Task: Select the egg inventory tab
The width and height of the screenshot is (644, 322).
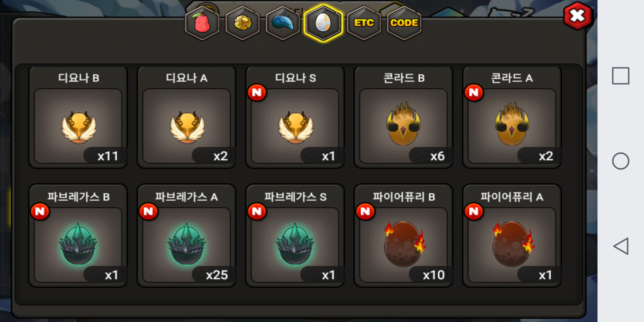Action: 323,23
